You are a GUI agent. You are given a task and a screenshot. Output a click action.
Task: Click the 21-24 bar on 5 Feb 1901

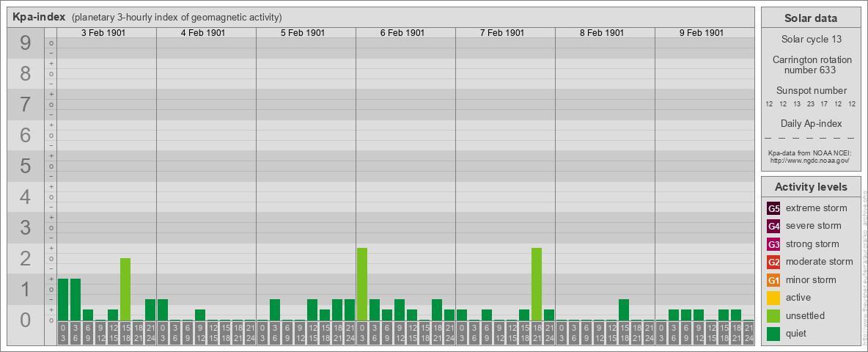click(x=349, y=310)
